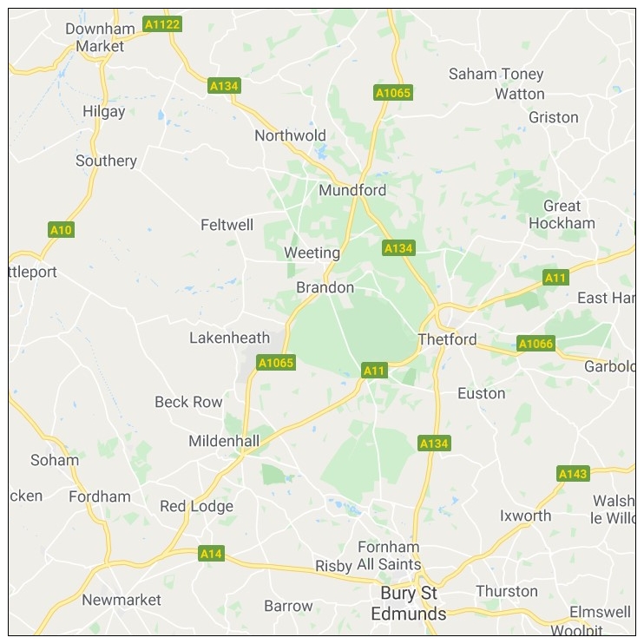This screenshot has height=644, width=644.
Task: Click the A1065 shield near Lakenheath
Action: coord(276,363)
